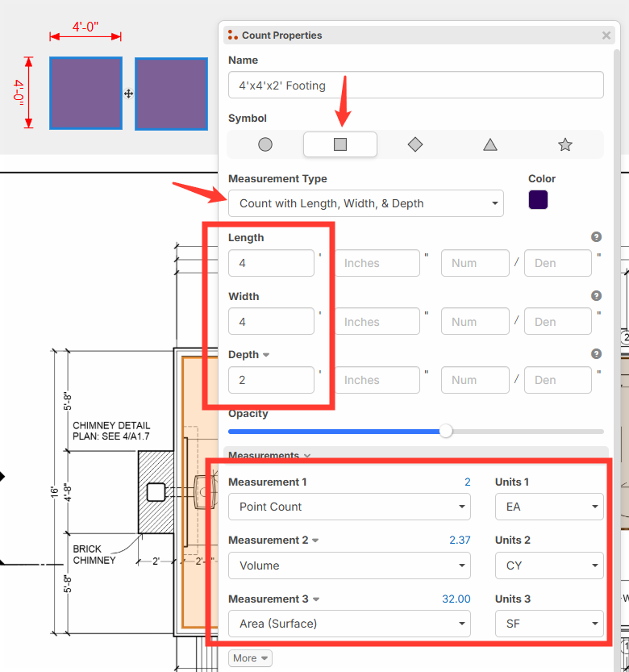Viewport: 629px width, 672px height.
Task: Pick the triangle symbol
Action: [490, 144]
